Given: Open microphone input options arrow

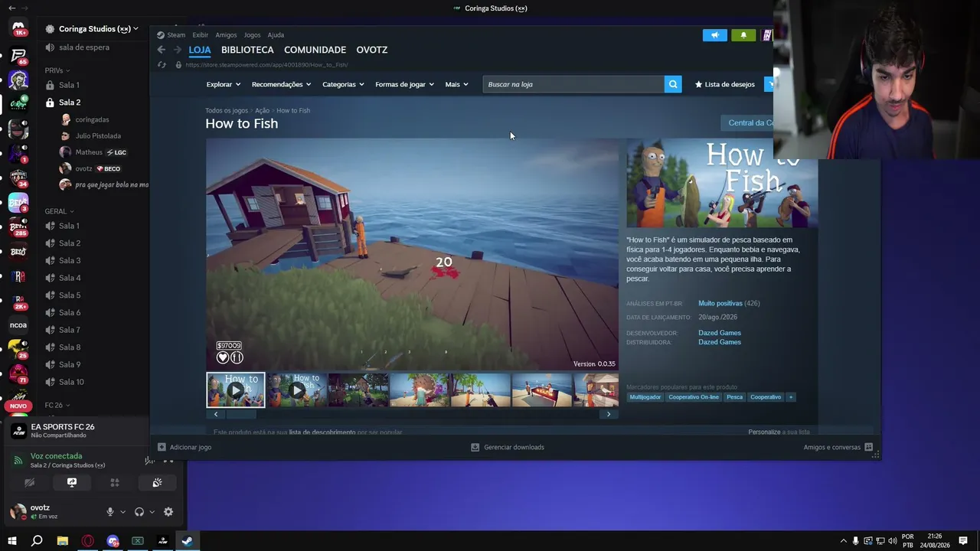Looking at the screenshot, I should coord(122,512).
